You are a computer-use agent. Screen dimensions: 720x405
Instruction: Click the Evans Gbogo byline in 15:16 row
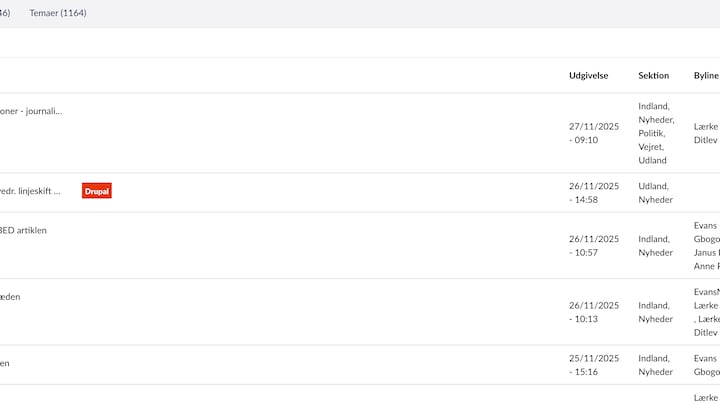coord(706,364)
